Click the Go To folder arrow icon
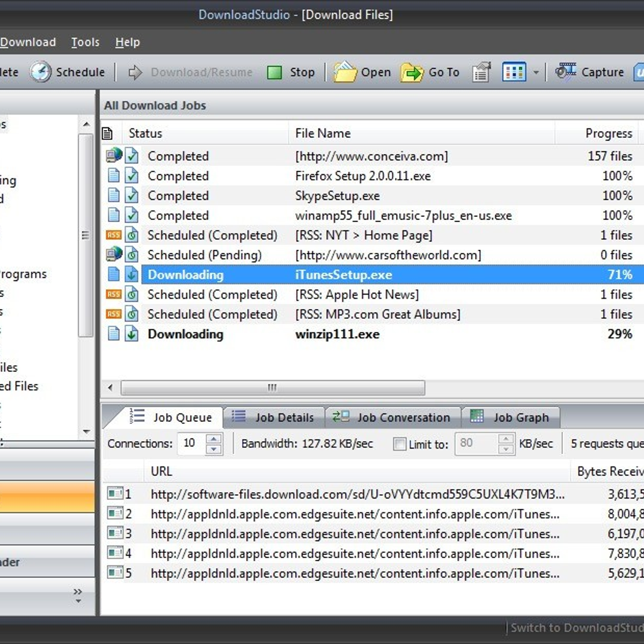This screenshot has width=644, height=644. (x=412, y=72)
